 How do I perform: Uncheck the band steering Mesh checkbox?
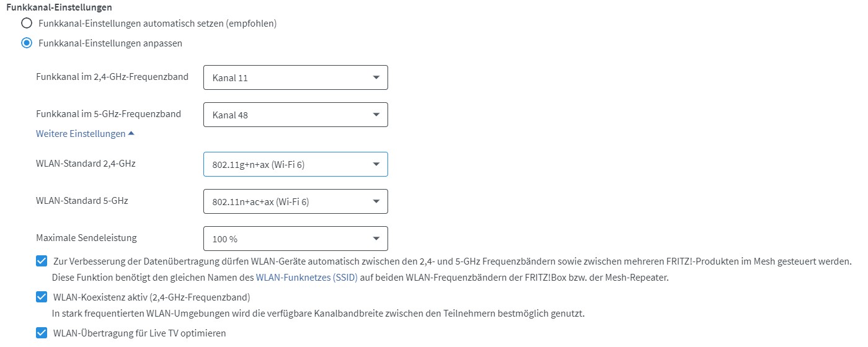(42, 261)
